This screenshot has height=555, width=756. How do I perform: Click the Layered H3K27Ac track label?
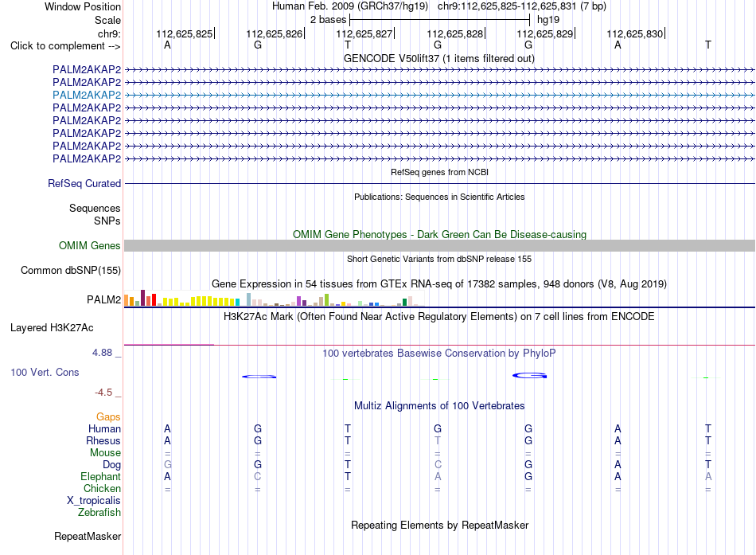point(52,328)
